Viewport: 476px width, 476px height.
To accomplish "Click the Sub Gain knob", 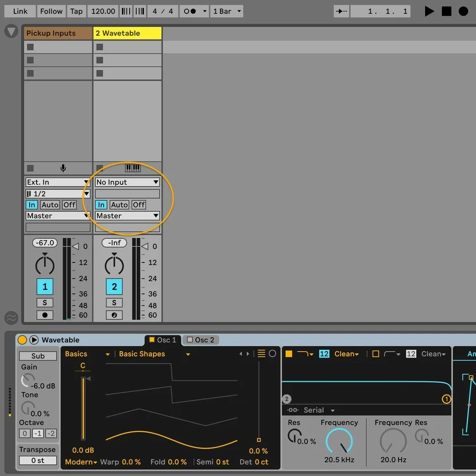I will (x=27, y=380).
